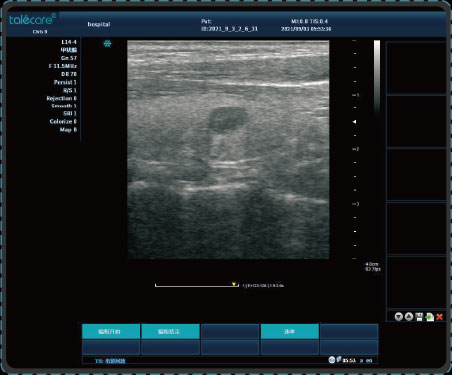Click the first cyan softkey button
Viewport: 452px width, 375px height.
click(111, 332)
